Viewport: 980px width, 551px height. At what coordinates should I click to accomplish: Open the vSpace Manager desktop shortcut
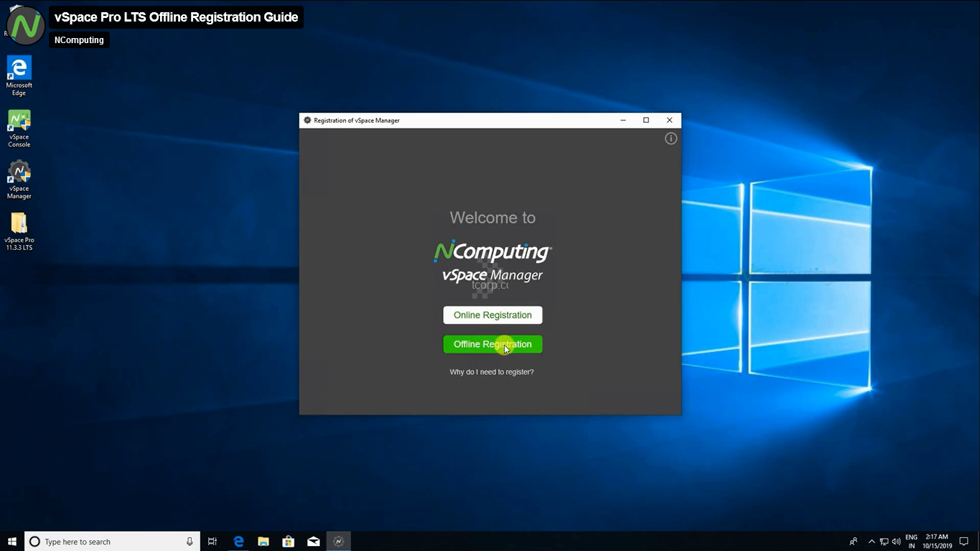pos(19,180)
